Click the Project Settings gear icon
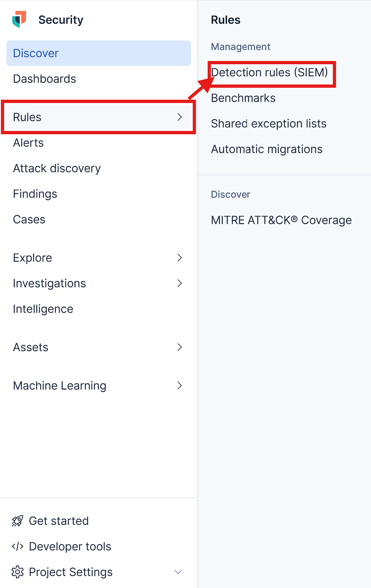The image size is (371, 588). (x=17, y=572)
